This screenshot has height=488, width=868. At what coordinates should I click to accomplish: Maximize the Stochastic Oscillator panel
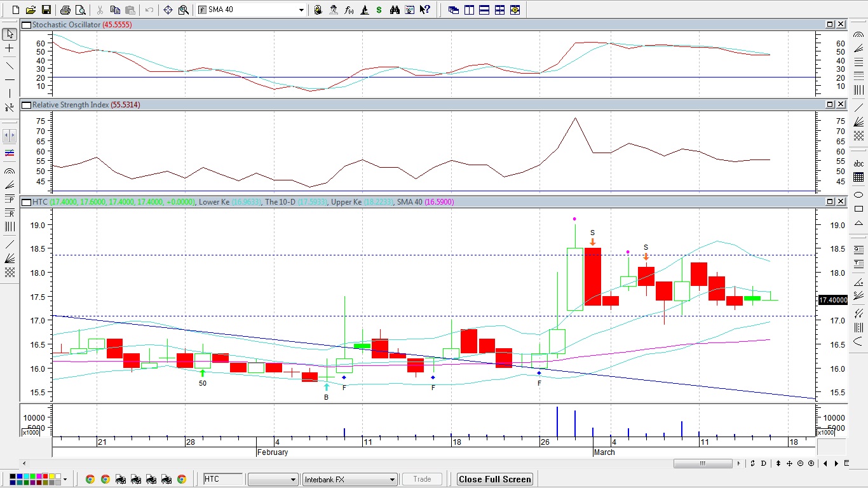coord(830,24)
